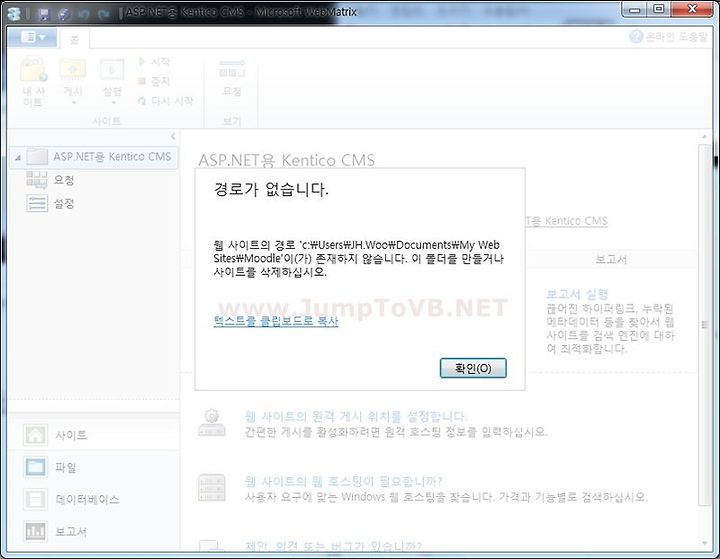Screen dimensions: 720x559
Task: Click the content pane vertical scrollbar
Action: 704,324
